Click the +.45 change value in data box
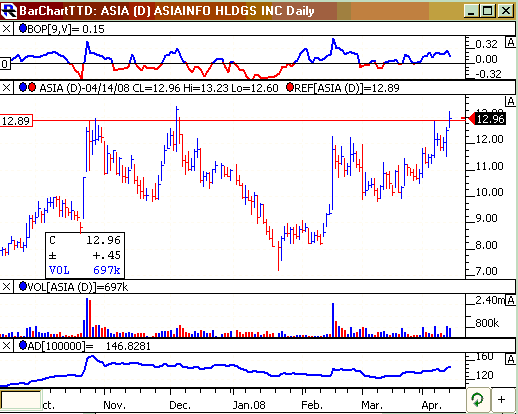The width and height of the screenshot is (518, 414). coord(106,255)
